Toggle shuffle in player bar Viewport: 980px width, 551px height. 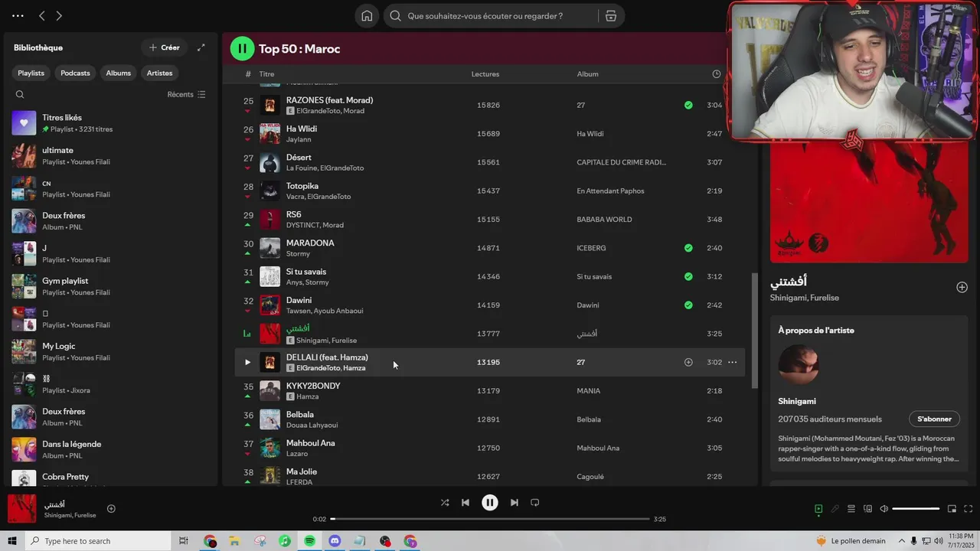[x=445, y=503]
